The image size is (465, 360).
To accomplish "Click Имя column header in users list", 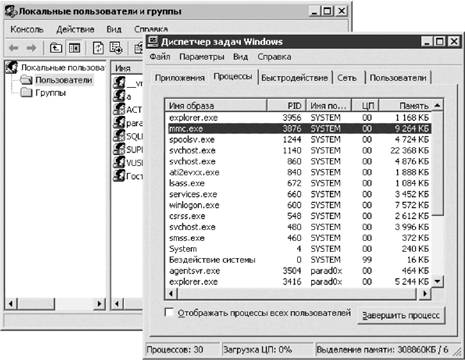I will pos(127,68).
